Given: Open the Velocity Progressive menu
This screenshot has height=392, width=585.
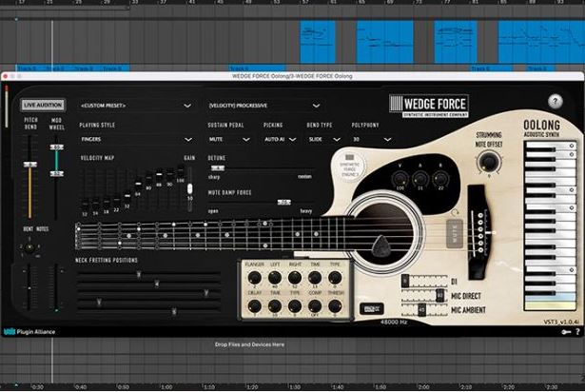Looking at the screenshot, I should coord(264,106).
